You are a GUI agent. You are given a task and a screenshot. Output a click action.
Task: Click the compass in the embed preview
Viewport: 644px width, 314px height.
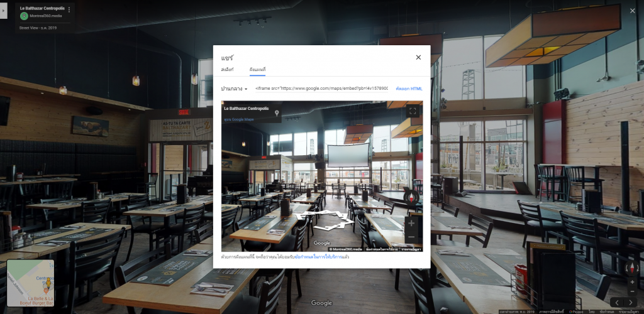(x=411, y=198)
